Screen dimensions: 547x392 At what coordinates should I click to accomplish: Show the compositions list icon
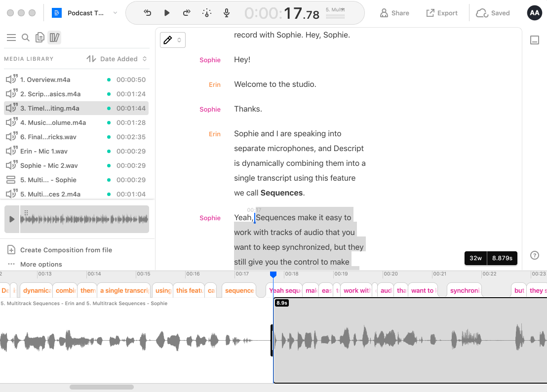tap(40, 38)
